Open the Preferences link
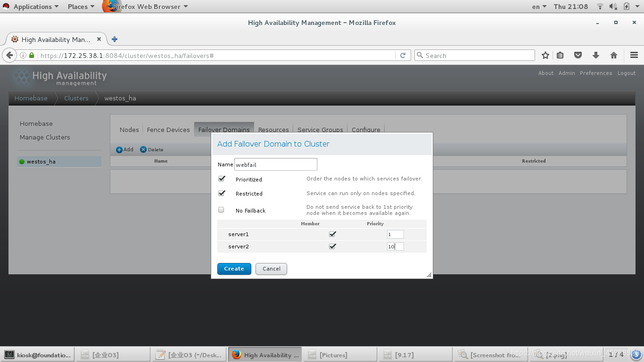The image size is (644, 362). 596,73
